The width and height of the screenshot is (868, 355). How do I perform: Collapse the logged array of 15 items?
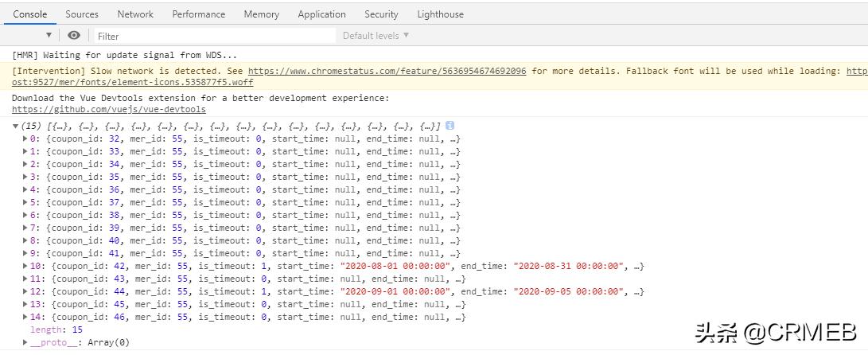tap(15, 126)
